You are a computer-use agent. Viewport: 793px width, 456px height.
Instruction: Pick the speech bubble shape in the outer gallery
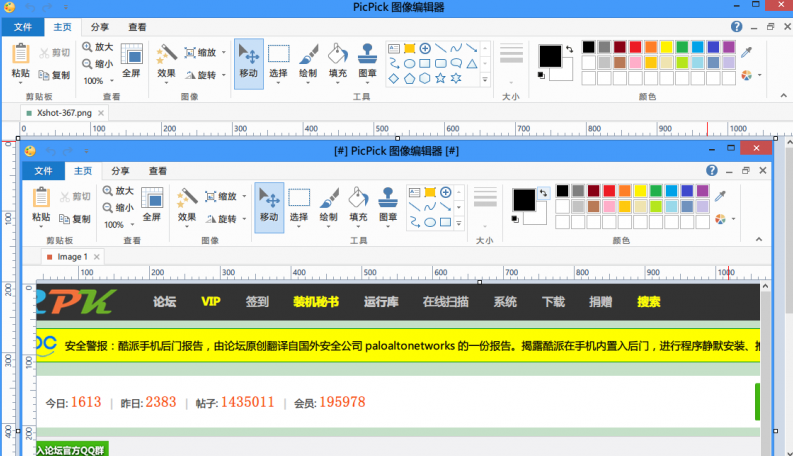(456, 63)
